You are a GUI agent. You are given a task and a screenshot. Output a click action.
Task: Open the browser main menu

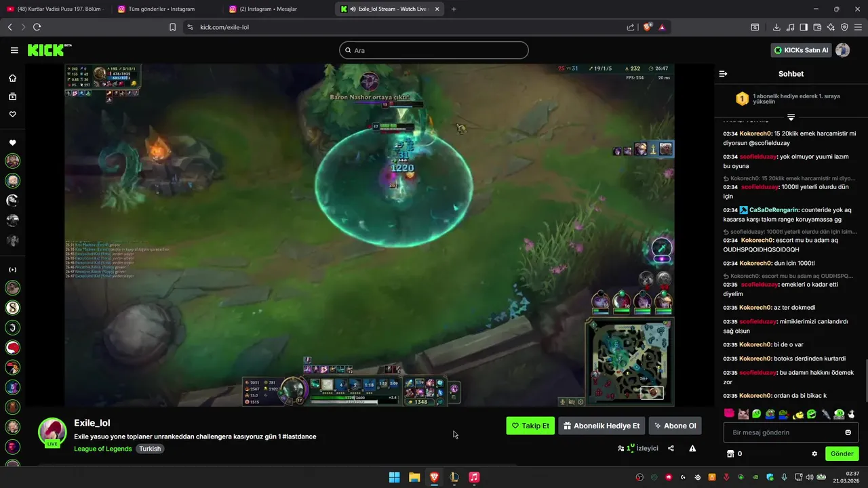point(859,27)
